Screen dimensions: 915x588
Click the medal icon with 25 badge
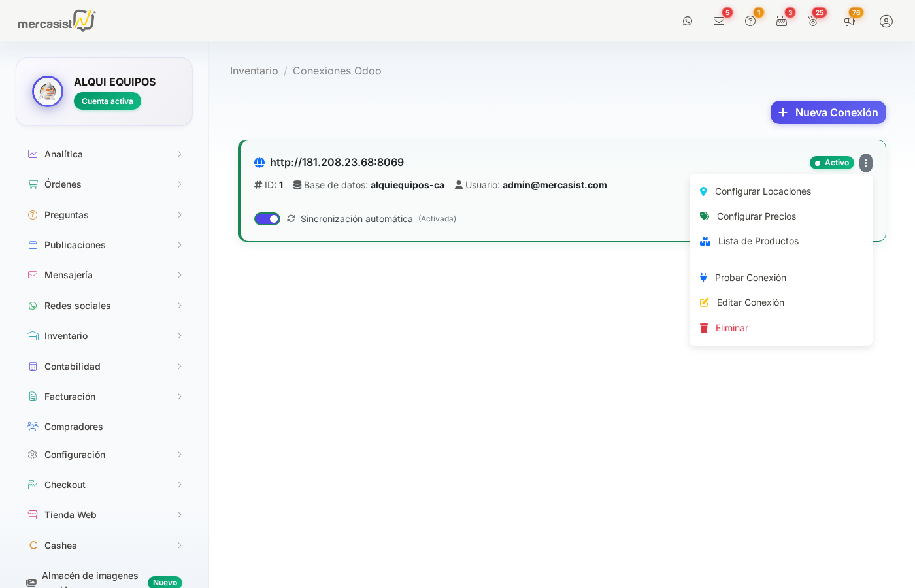[812, 21]
